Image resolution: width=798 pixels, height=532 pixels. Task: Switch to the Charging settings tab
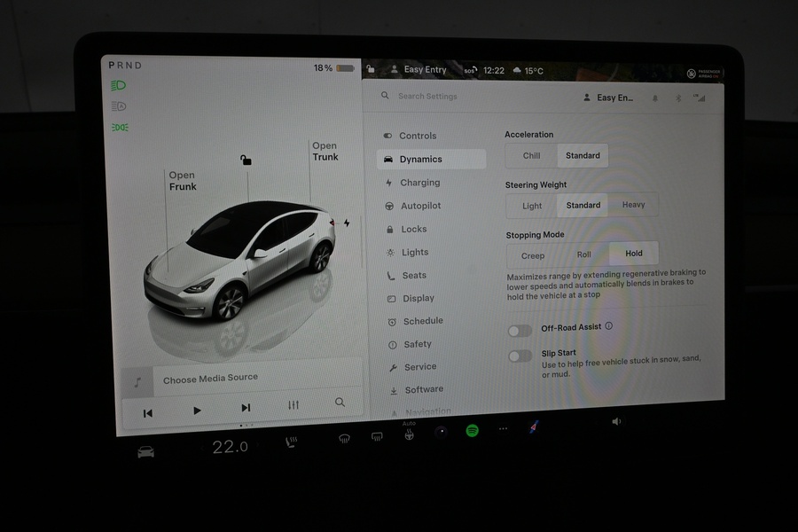[x=420, y=183]
